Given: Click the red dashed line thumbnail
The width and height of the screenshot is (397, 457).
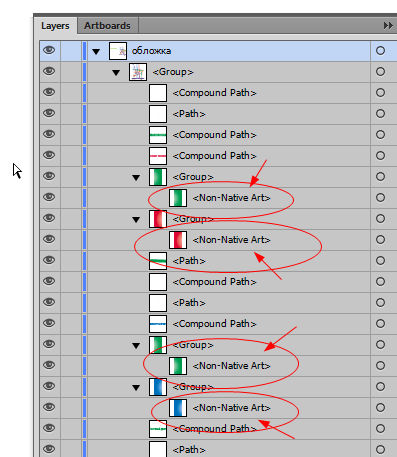Looking at the screenshot, I should pos(158,156).
